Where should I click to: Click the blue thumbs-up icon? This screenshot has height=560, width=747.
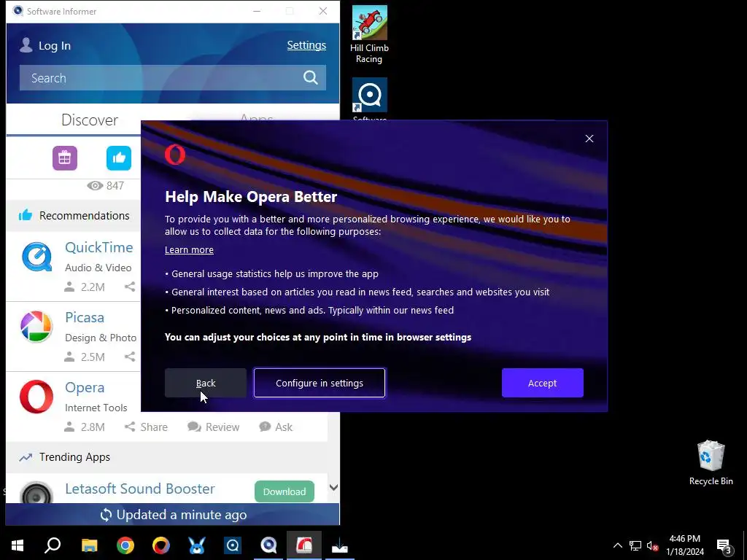pyautogui.click(x=119, y=158)
